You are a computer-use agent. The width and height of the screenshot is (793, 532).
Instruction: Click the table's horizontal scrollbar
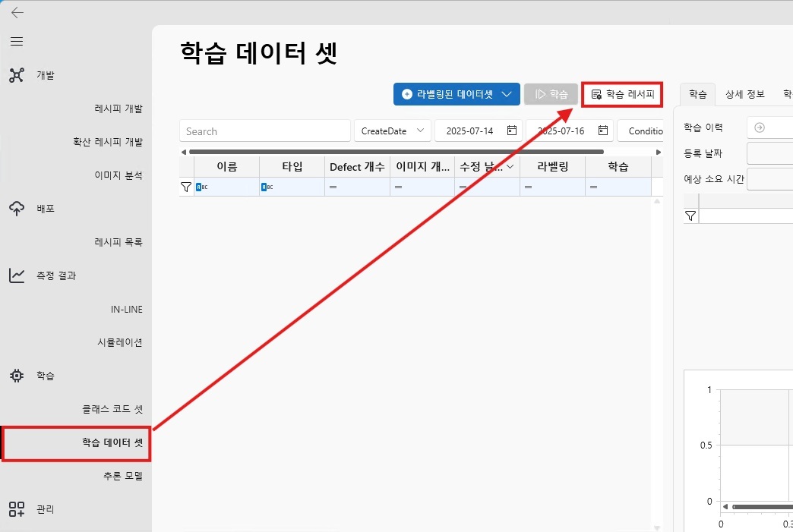[395, 152]
